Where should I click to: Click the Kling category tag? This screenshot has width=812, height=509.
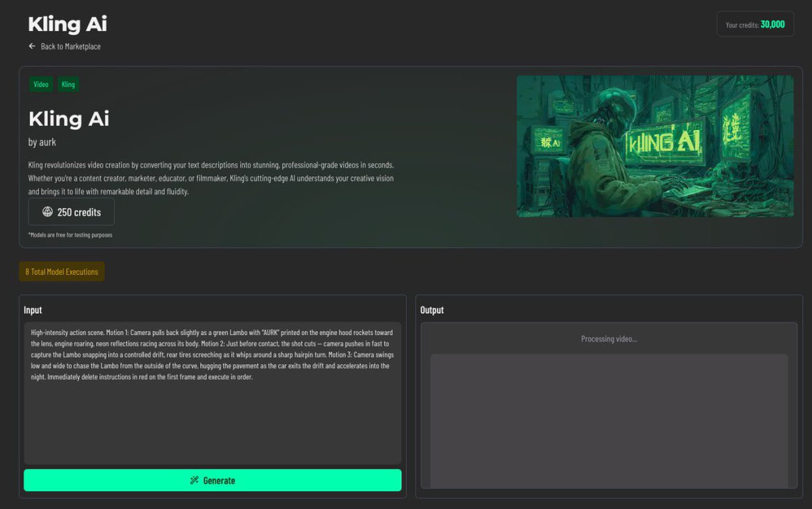(x=68, y=84)
